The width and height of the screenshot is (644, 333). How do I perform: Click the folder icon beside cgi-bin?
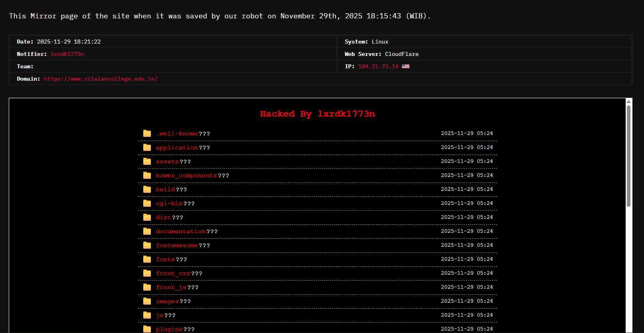pyautogui.click(x=147, y=203)
